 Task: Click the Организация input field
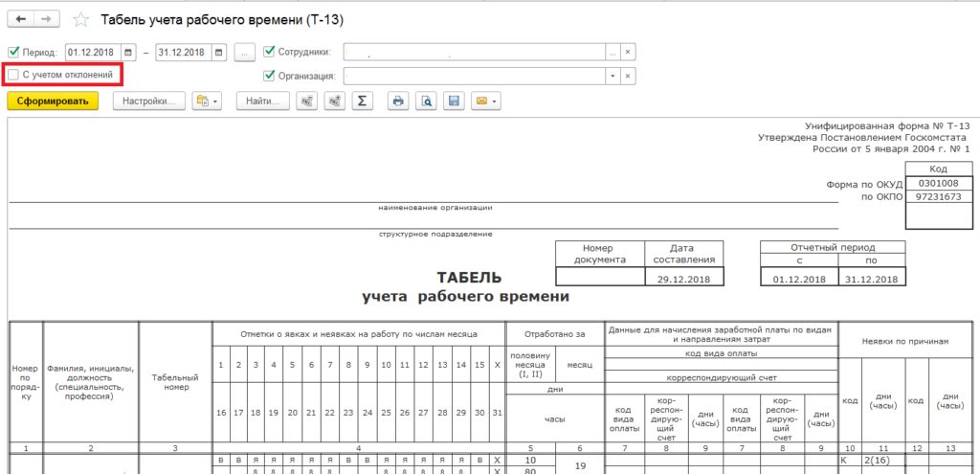(474, 77)
